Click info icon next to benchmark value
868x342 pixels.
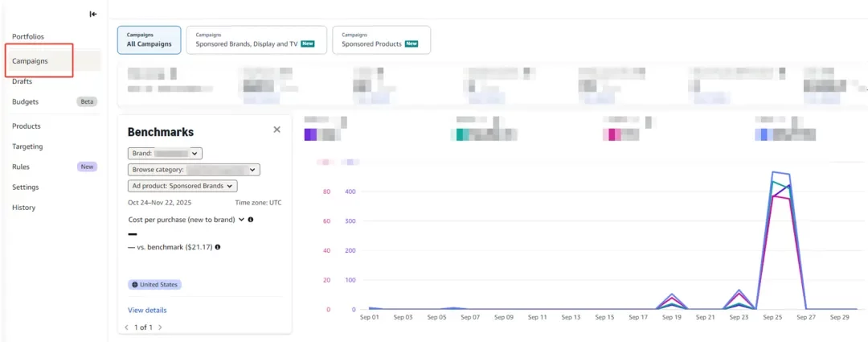tap(218, 247)
